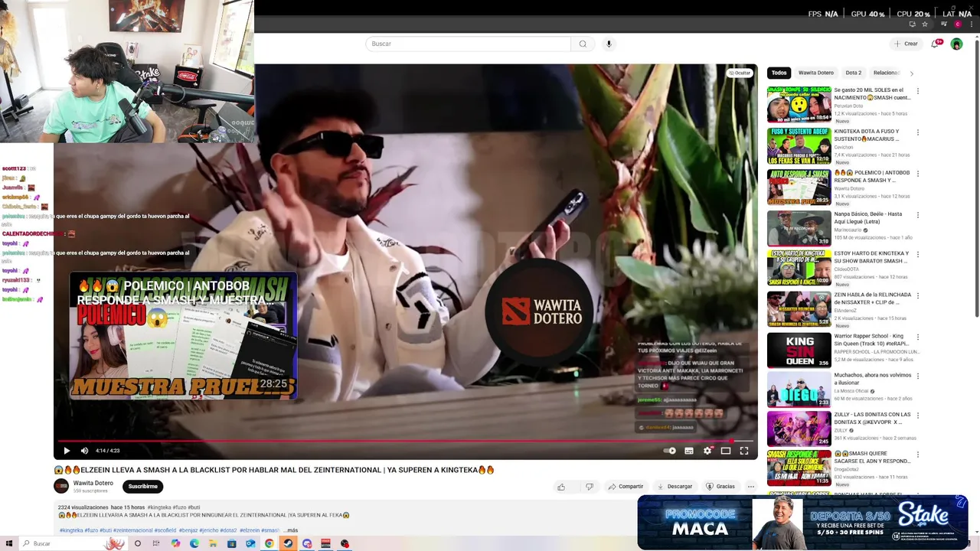The image size is (980, 551).
Task: Start voice search with microphone icon
Action: (x=609, y=44)
